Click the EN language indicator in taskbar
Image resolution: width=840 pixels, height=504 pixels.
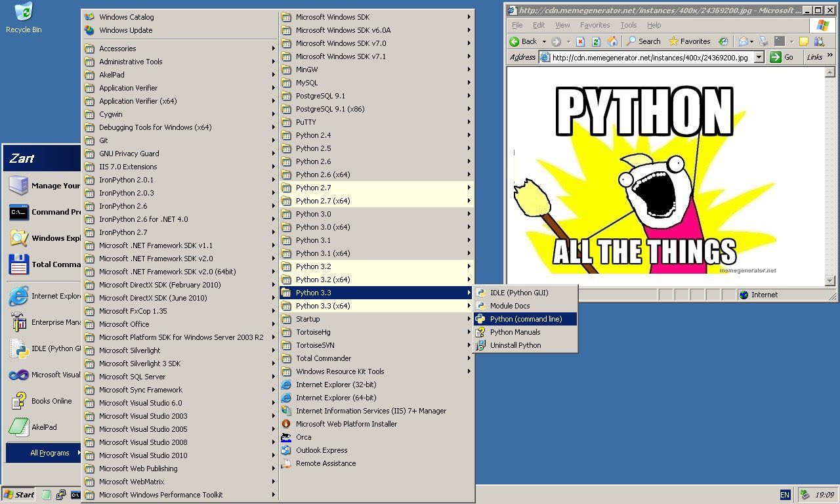(x=785, y=495)
